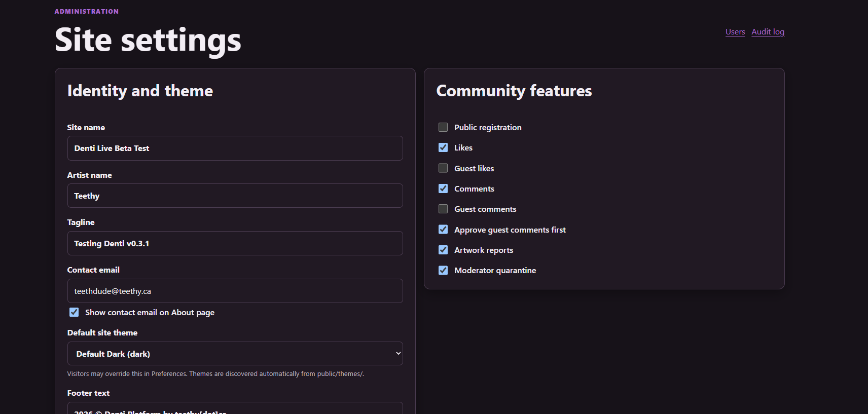Click the Footer text field
Viewport: 868px width, 414px height.
pos(235,408)
